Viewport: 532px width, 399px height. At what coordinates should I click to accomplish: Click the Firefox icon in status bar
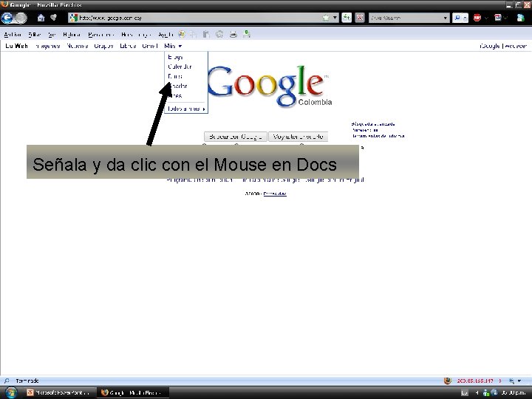[447, 381]
